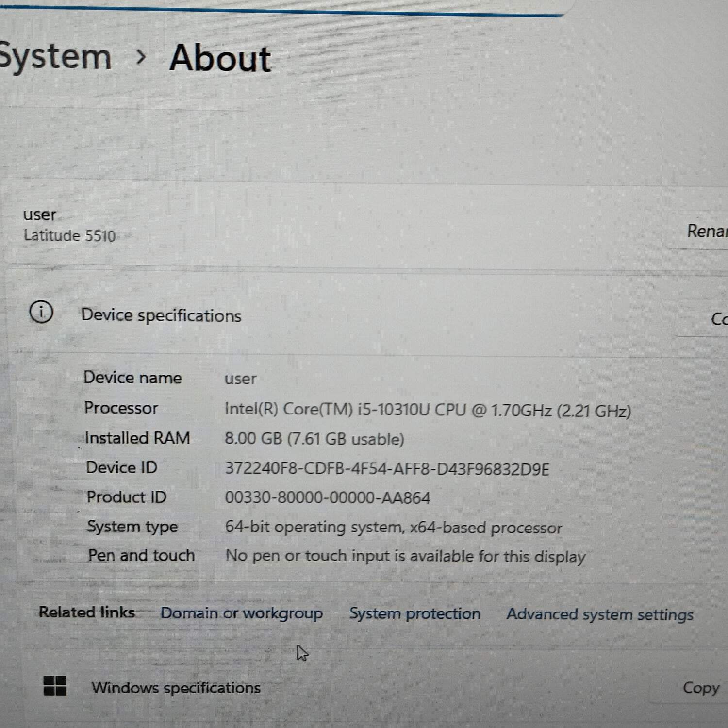Select the No pen or touch input text

406,556
